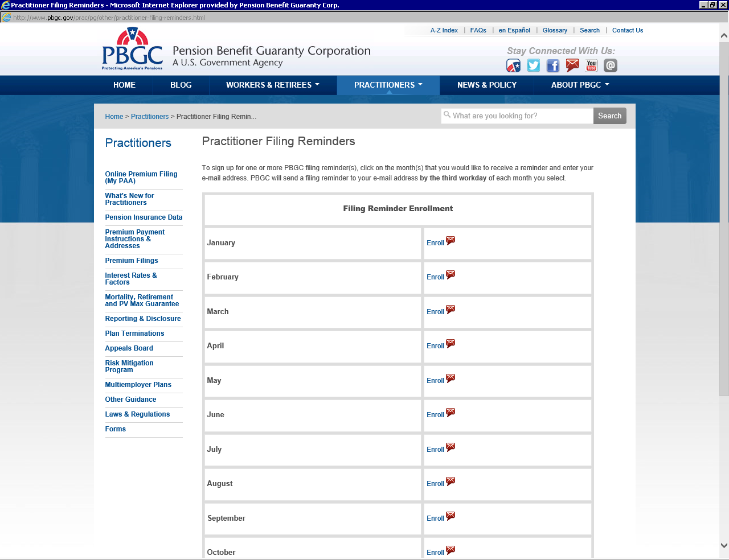Click the red envelope icon under Stay Connected

[x=572, y=66]
